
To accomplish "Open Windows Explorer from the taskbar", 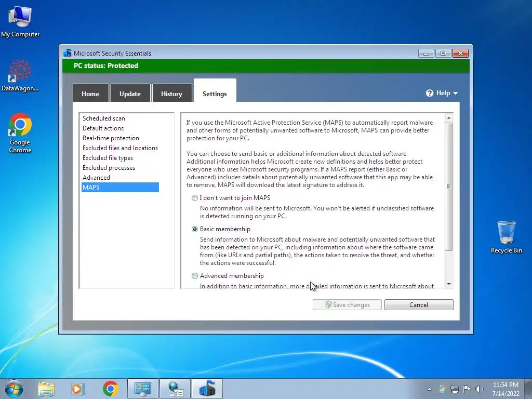I will pos(46,389).
